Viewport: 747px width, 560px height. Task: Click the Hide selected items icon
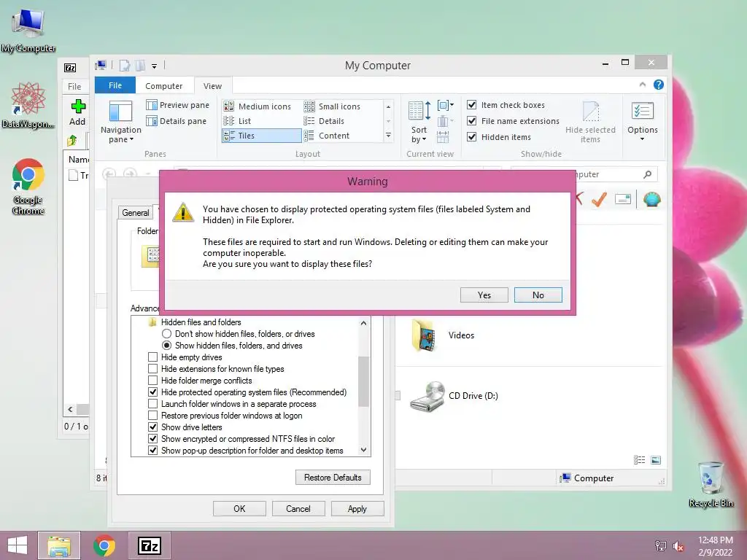(590, 111)
